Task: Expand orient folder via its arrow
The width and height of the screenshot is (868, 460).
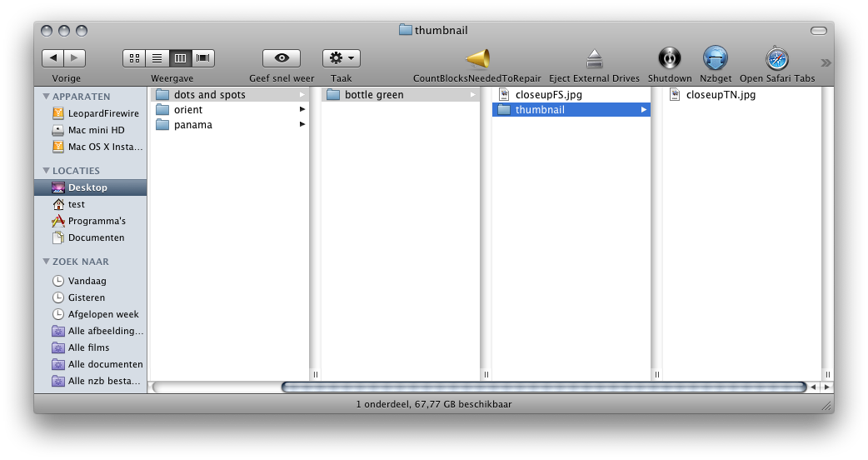Action: click(302, 110)
